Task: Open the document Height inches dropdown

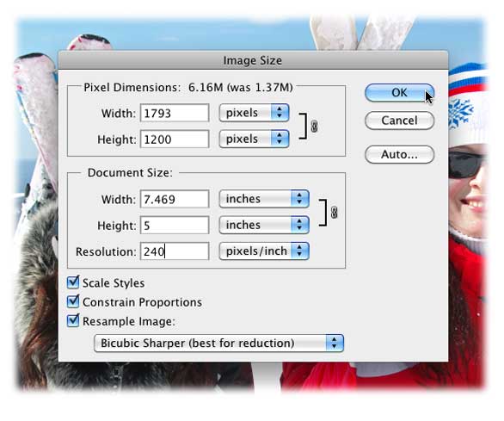Action: point(264,225)
